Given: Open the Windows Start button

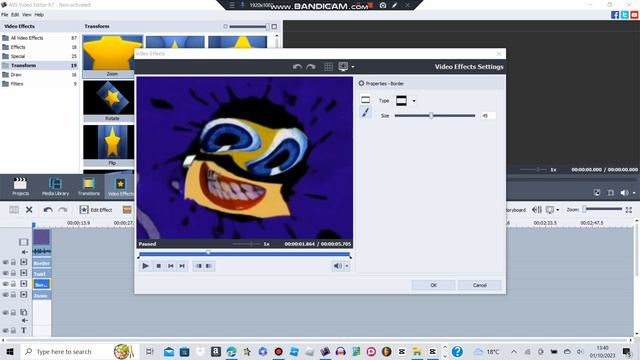Looking at the screenshot, I should [x=9, y=351].
